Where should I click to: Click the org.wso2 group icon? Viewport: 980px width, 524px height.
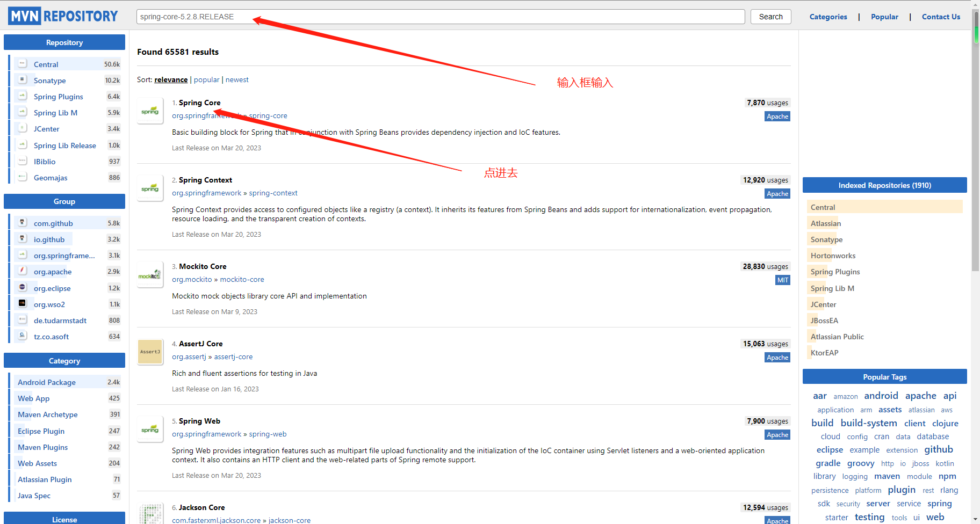(x=23, y=304)
